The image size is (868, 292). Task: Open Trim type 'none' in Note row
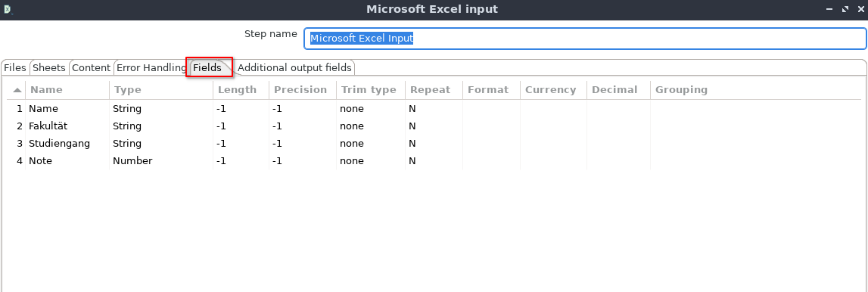371,161
